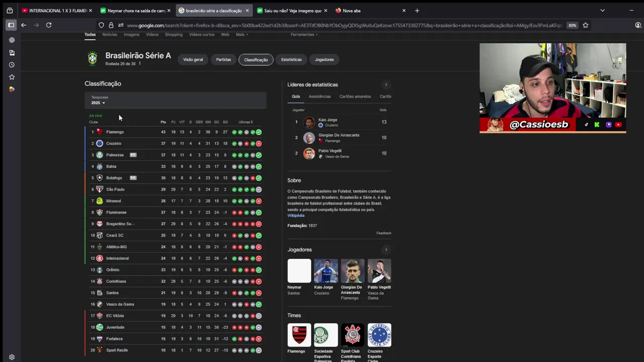Screen dimensions: 644x362
Task: Click the Sport Recife crest in the table
Action: pos(100,350)
